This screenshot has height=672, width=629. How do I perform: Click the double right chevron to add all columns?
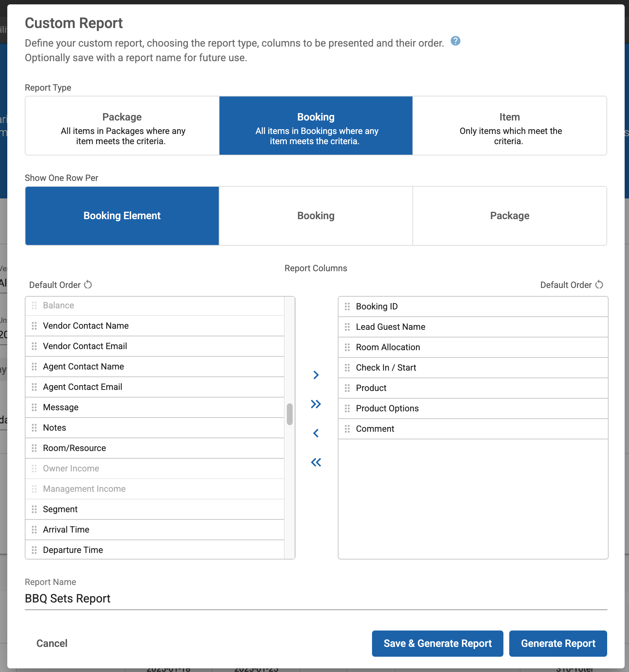click(316, 404)
